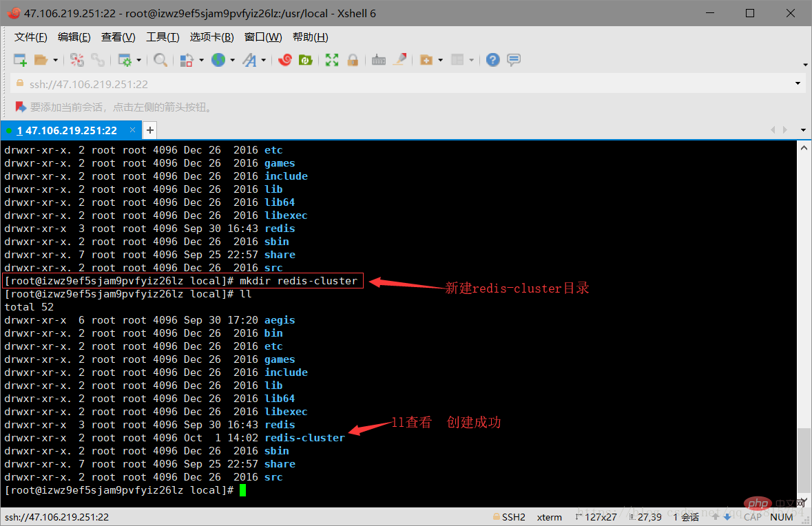This screenshot has height=526, width=812.
Task: Click the Reconnect chain icon
Action: (x=98, y=60)
